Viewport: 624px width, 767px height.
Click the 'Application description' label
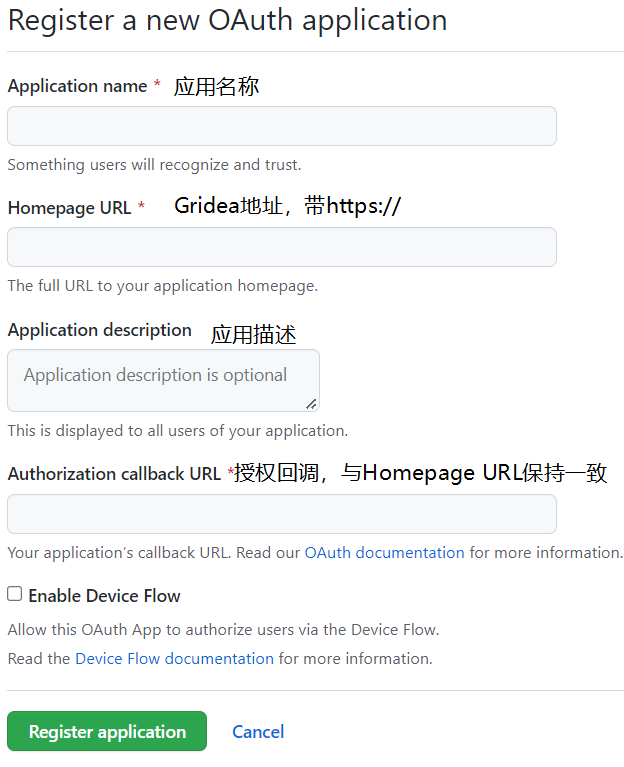point(100,330)
